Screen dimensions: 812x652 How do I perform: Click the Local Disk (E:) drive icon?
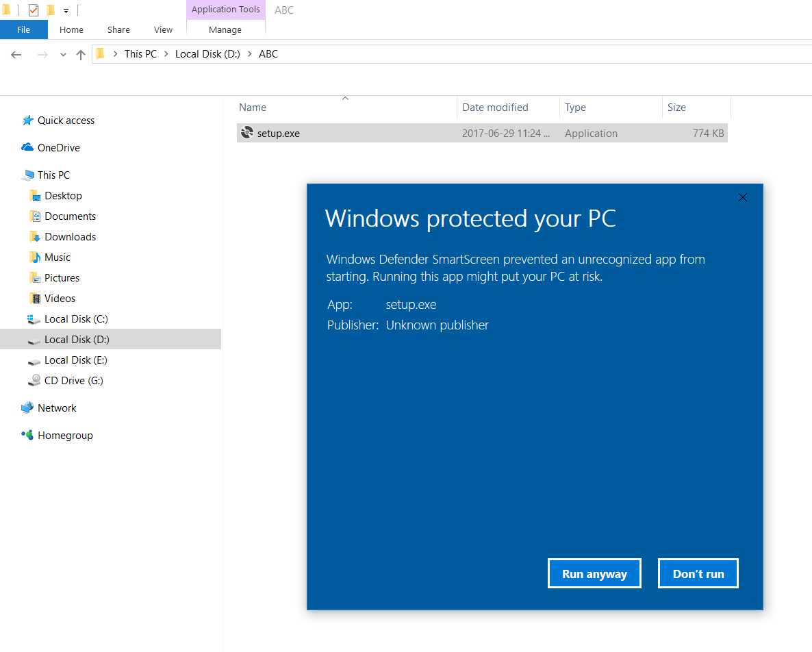click(x=34, y=362)
